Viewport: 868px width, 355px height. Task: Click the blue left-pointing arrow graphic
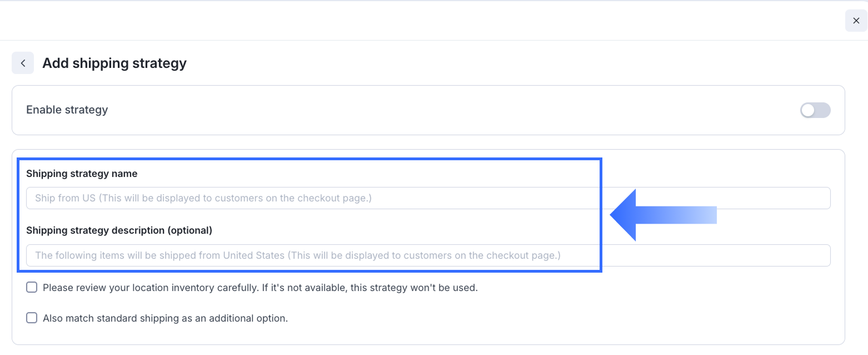point(661,215)
